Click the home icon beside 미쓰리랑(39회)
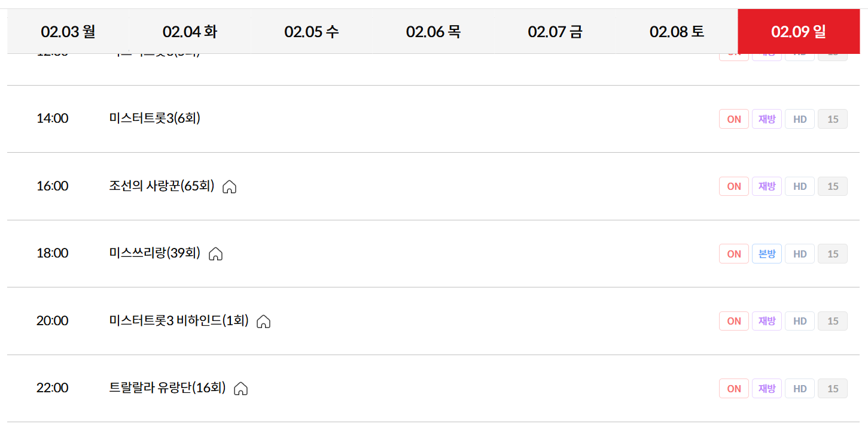Viewport: 868px width, 427px height. click(x=215, y=254)
